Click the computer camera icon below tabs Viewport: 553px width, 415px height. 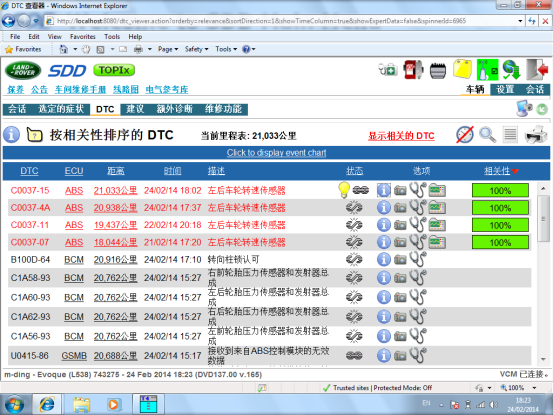click(524, 108)
